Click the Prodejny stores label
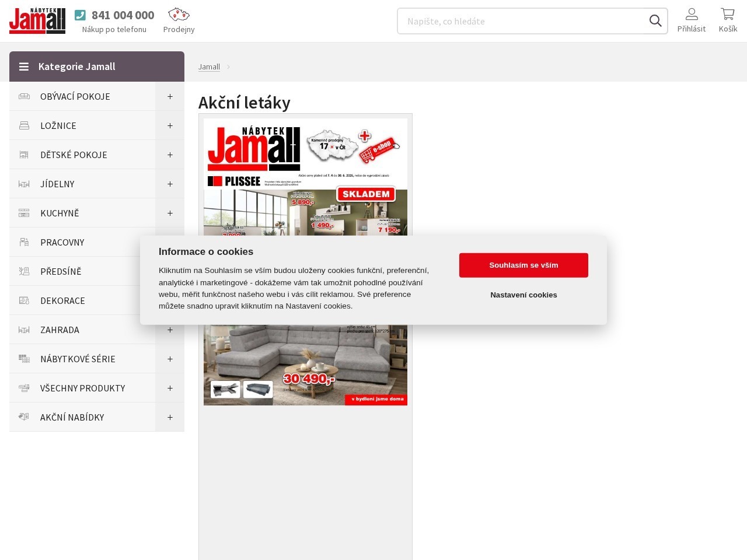The width and height of the screenshot is (747, 560). click(179, 29)
